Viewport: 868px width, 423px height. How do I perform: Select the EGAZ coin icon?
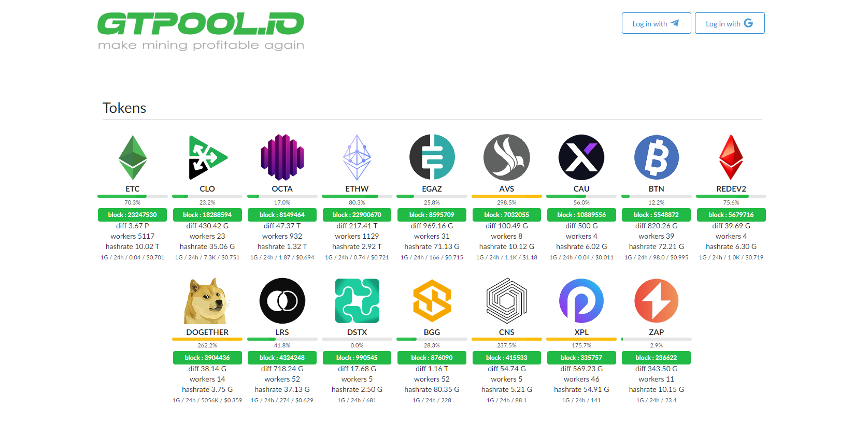click(x=432, y=157)
